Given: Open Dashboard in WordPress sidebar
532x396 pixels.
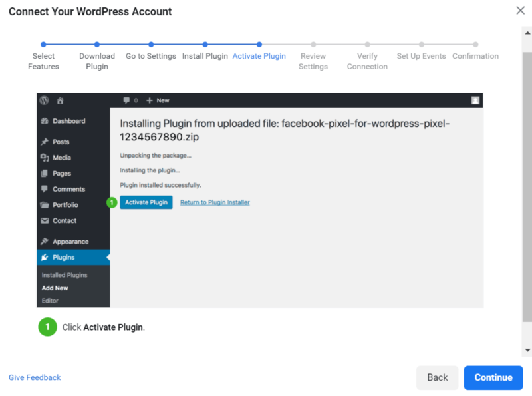Looking at the screenshot, I should coord(68,121).
